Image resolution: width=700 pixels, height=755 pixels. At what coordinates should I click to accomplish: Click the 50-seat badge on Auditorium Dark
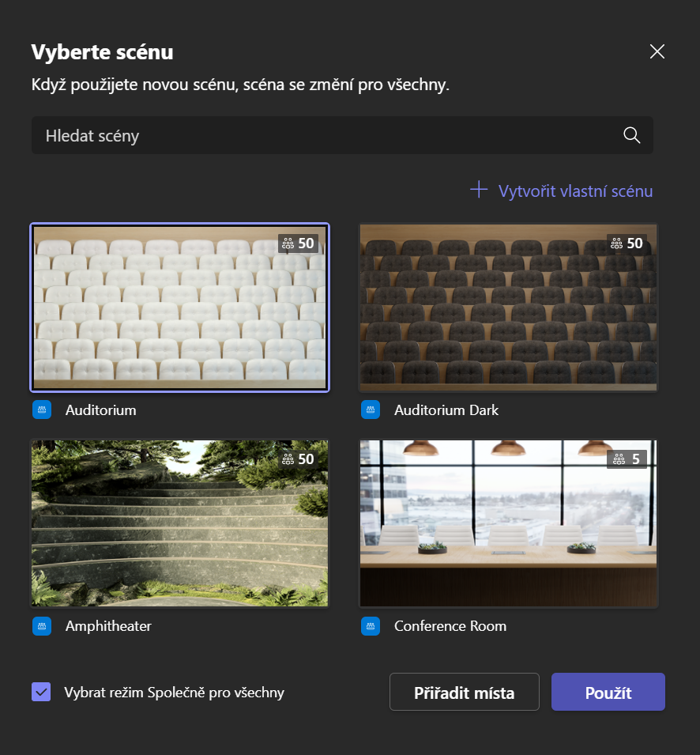(x=627, y=243)
